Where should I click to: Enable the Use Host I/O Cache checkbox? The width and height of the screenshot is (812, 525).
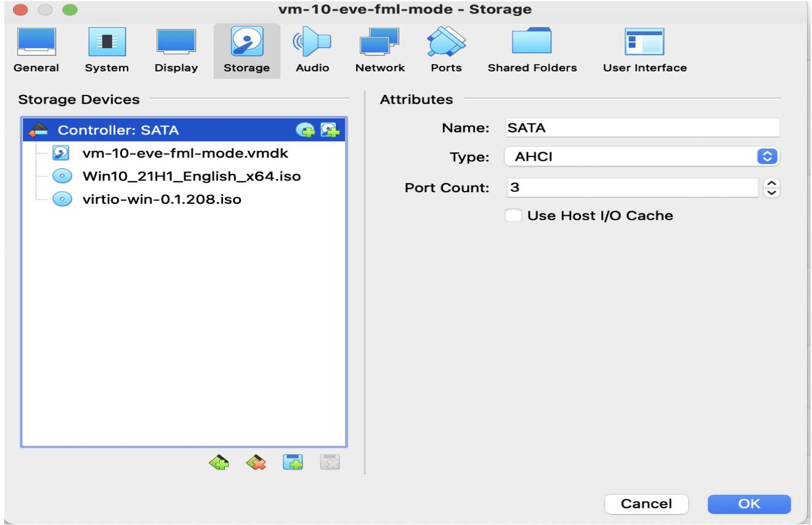[514, 216]
